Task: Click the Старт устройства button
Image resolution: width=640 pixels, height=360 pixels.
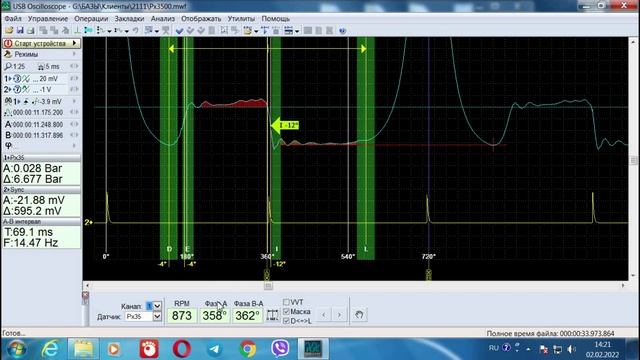Action: [41, 43]
